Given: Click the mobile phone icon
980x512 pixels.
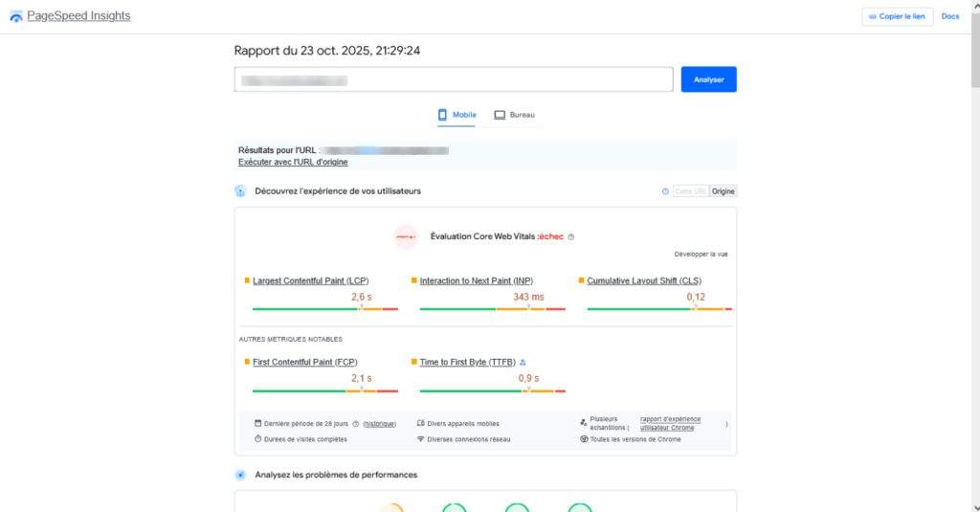Looking at the screenshot, I should [442, 115].
